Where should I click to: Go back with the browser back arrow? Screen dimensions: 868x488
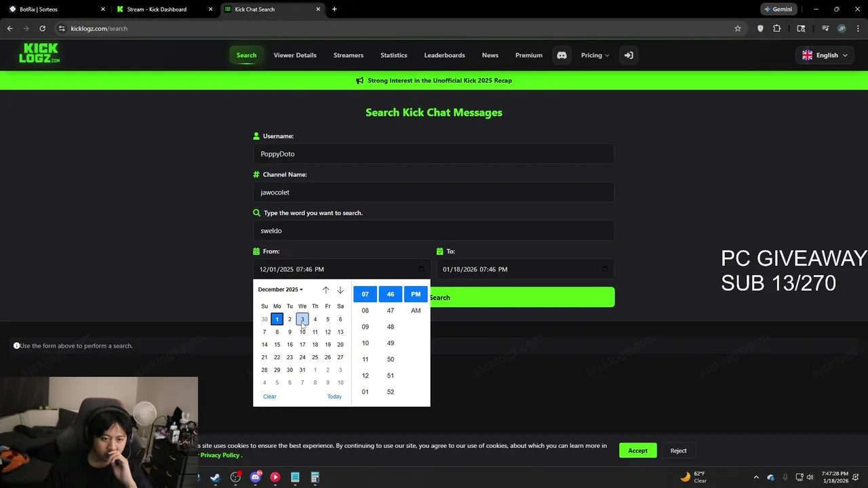pos(9,28)
